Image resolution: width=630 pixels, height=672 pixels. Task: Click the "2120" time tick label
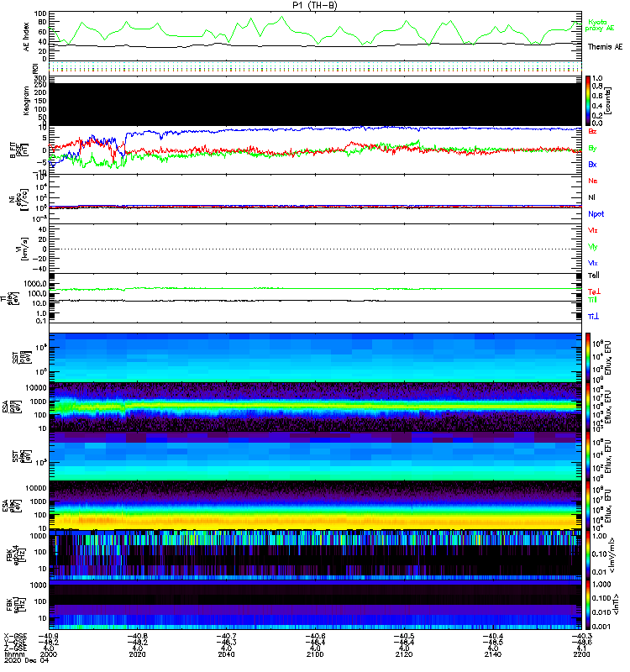[x=404, y=654]
